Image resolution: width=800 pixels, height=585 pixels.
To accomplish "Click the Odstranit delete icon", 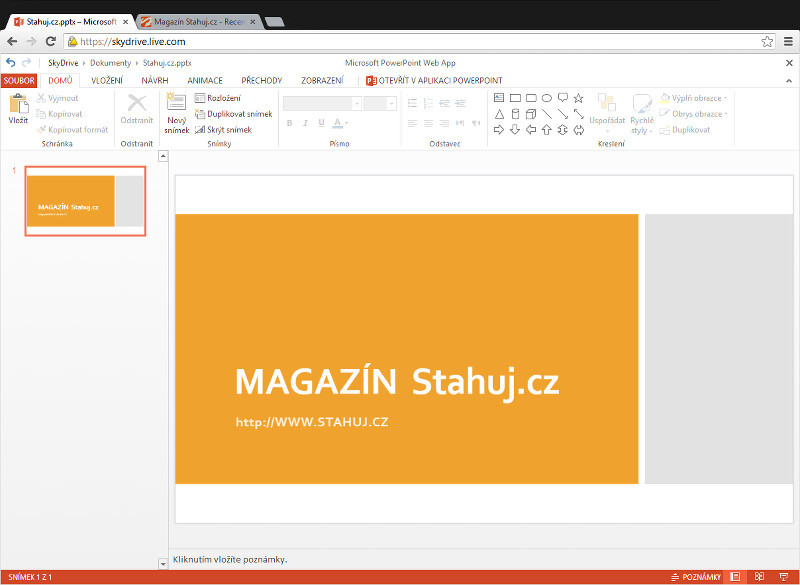I will tap(137, 103).
